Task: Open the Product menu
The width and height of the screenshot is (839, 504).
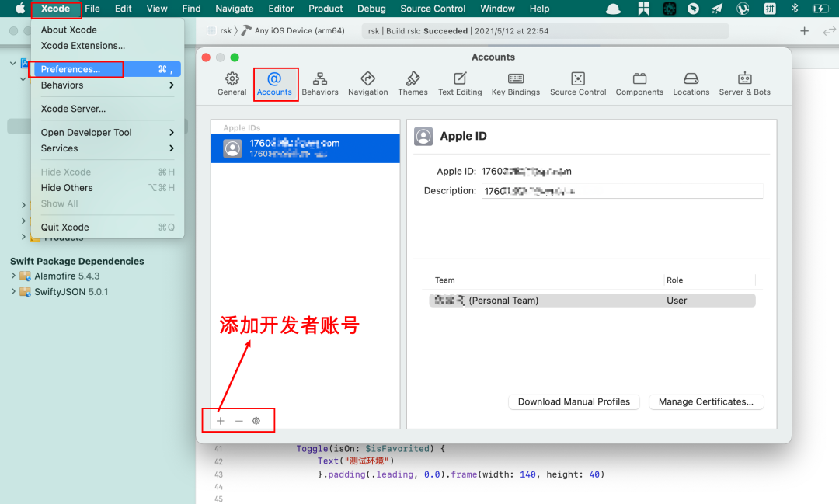Action: [326, 9]
